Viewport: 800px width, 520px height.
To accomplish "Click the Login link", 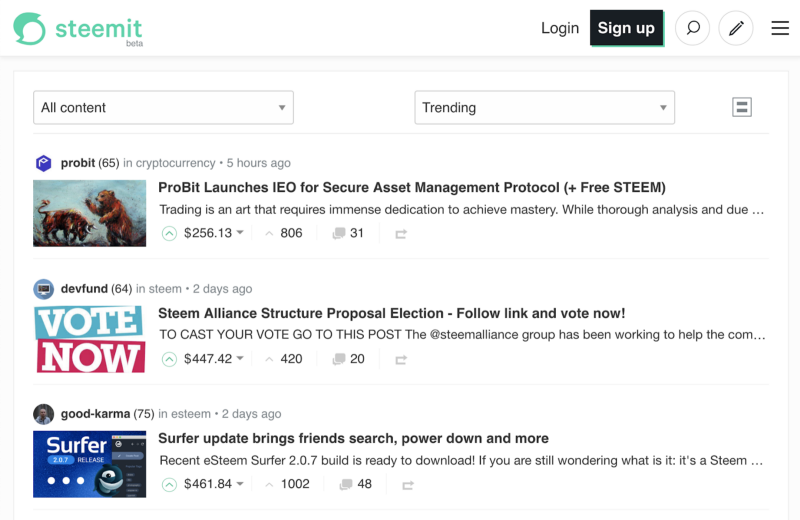I will [560, 28].
